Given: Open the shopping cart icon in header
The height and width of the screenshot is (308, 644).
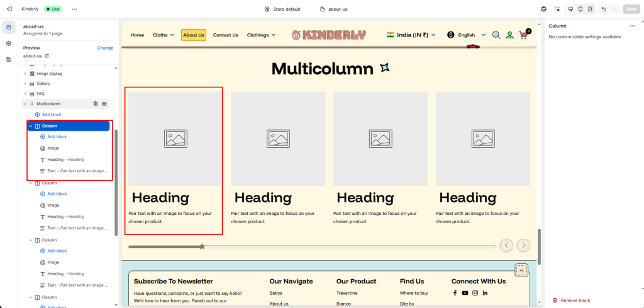Looking at the screenshot, I should pos(523,35).
